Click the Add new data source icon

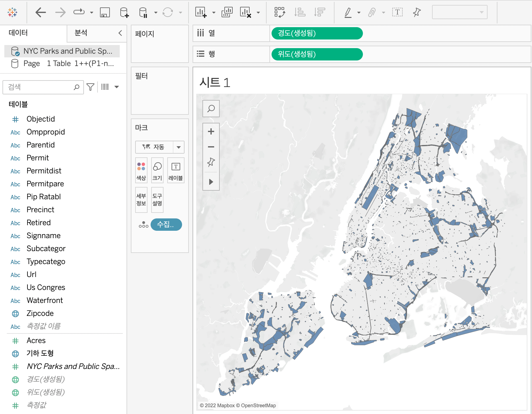click(124, 12)
